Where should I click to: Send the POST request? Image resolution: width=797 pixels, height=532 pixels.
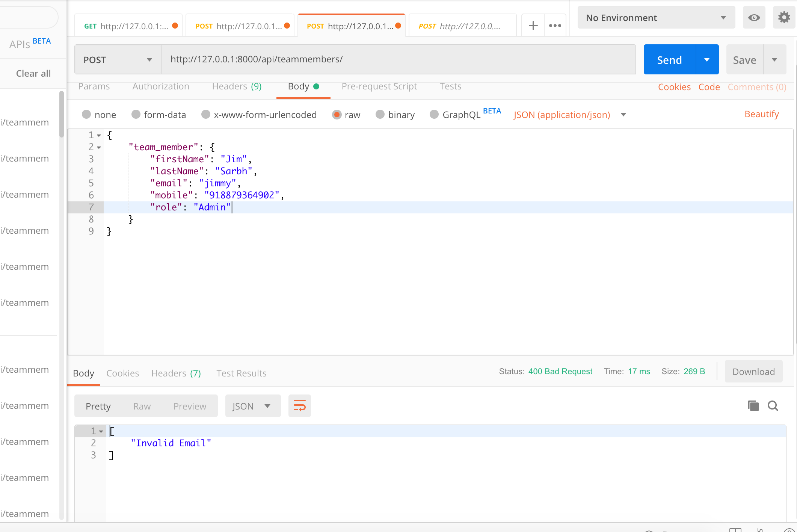(x=669, y=60)
